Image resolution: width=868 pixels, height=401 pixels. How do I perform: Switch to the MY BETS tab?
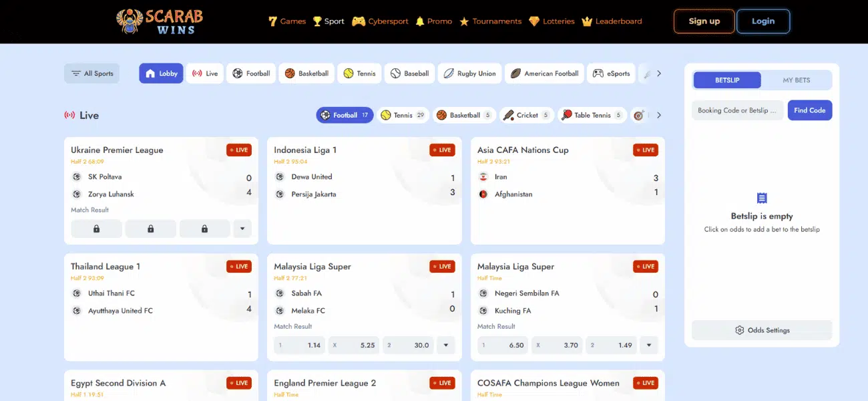tap(797, 80)
